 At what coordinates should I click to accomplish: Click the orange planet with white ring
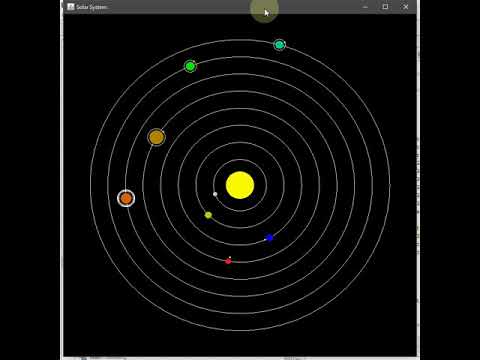[x=126, y=198]
